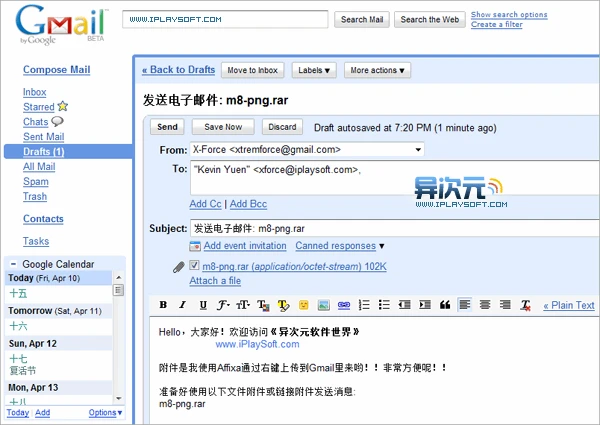
Task: Click into the Subject field
Action: (x=395, y=228)
